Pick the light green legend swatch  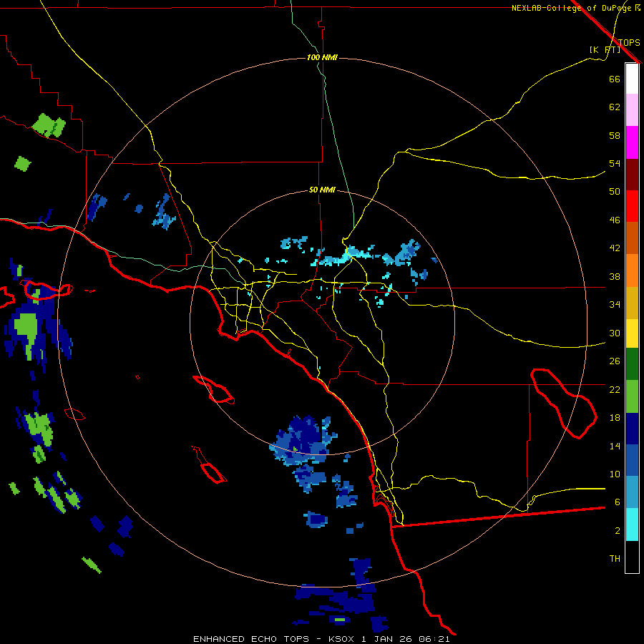632,396
